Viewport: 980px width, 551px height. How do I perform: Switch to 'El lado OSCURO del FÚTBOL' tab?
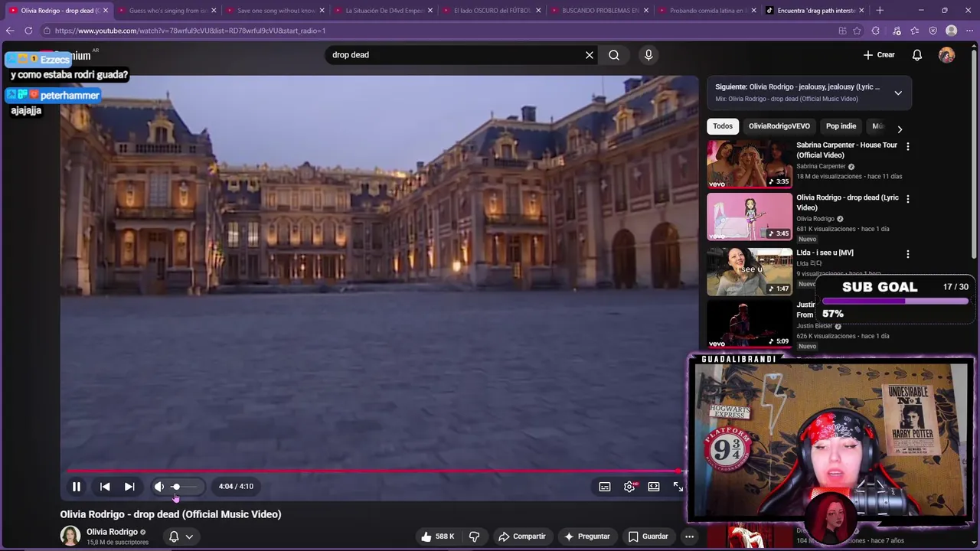(x=492, y=11)
